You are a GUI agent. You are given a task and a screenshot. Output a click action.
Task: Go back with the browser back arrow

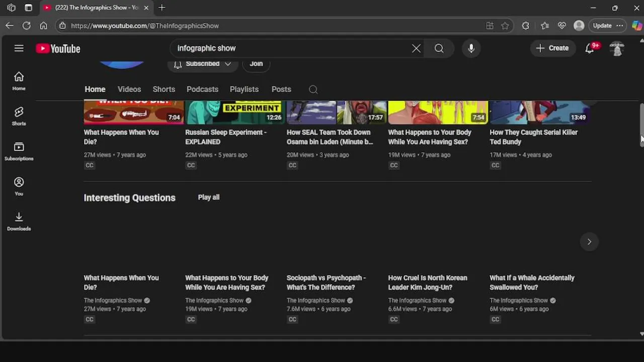[x=10, y=26]
